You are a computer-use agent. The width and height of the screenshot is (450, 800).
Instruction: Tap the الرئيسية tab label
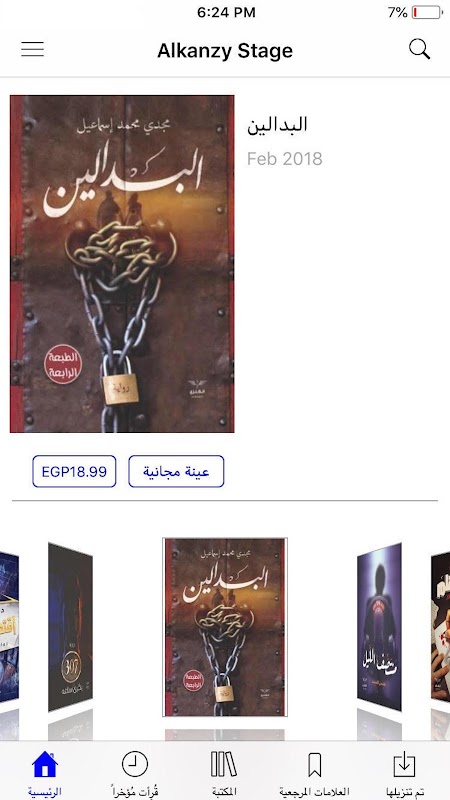45,792
